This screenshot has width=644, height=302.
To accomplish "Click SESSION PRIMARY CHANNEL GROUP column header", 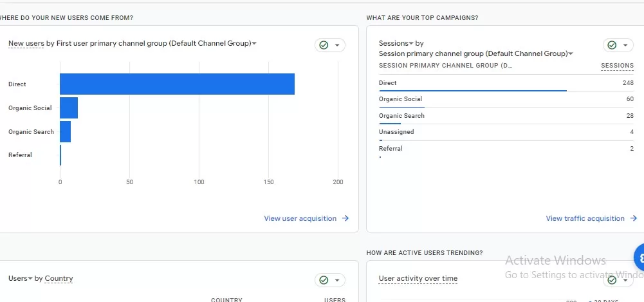I will [x=446, y=66].
